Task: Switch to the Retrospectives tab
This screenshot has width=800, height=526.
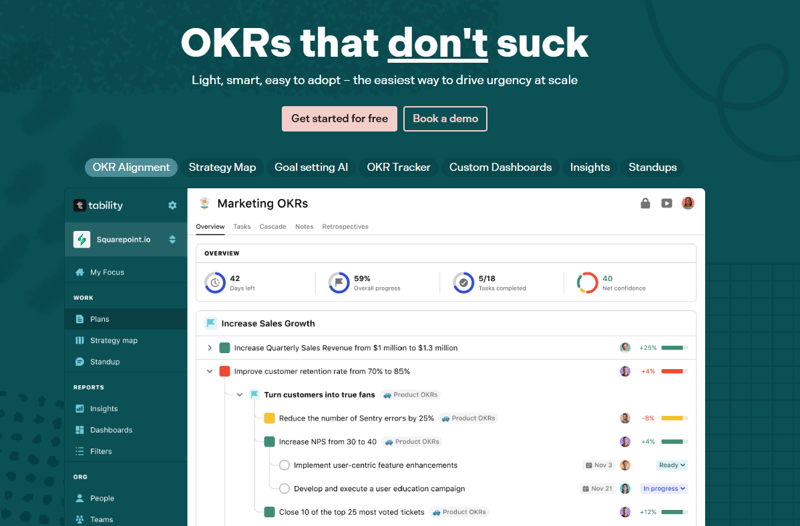Action: pos(345,227)
